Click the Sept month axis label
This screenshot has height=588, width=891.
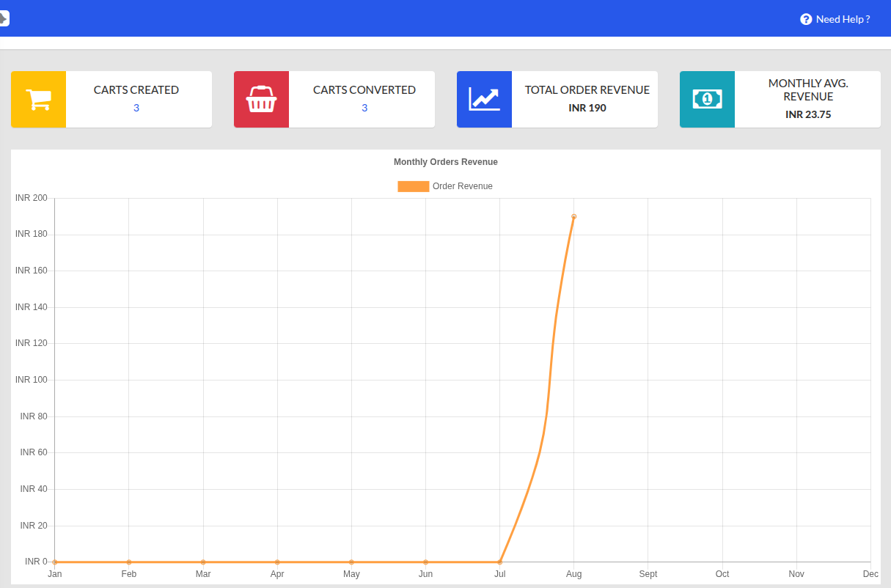(648, 574)
